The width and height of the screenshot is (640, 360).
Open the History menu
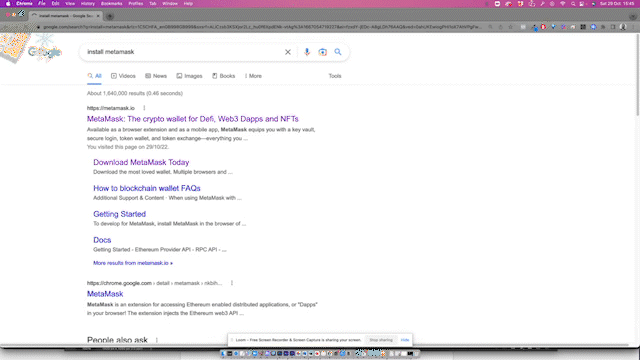point(88,4)
